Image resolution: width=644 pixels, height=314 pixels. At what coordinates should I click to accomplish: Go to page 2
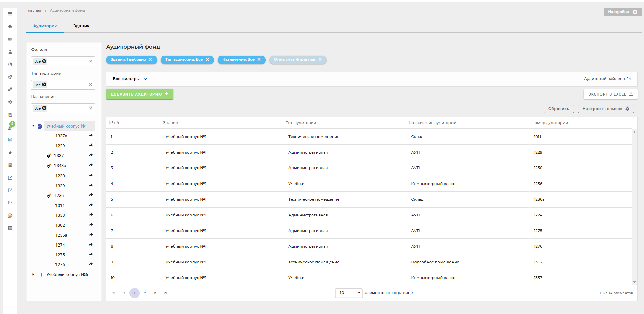coord(145,293)
